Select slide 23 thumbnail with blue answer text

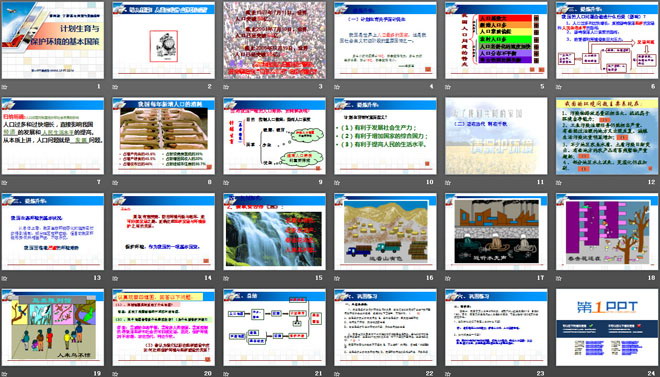(x=496, y=327)
